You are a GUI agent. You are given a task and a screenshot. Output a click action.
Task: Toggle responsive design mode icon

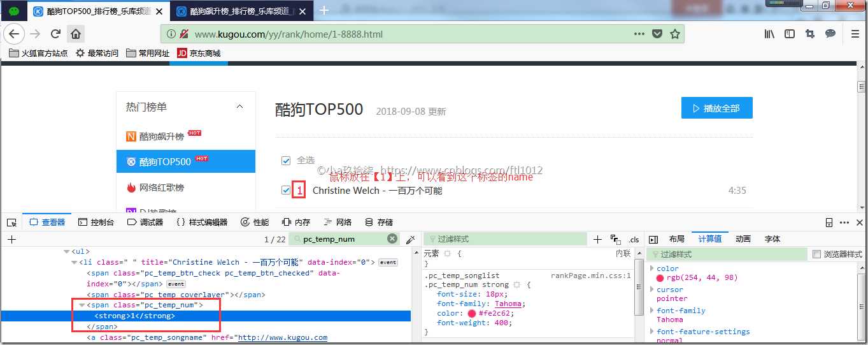[x=829, y=222]
